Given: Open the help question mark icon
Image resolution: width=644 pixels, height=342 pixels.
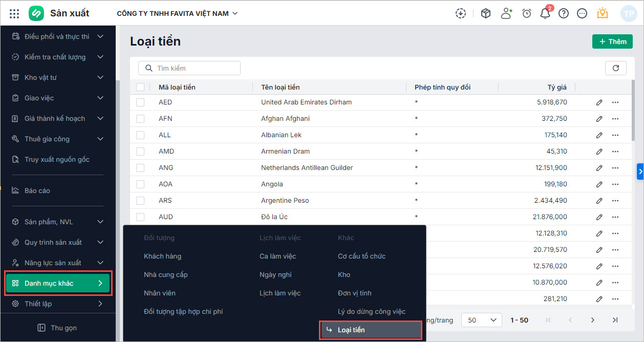Looking at the screenshot, I should [x=564, y=14].
